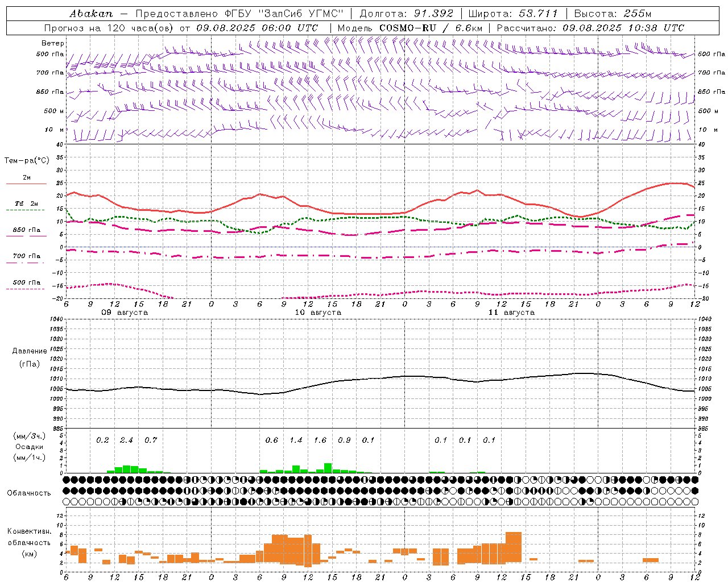Image resolution: width=728 pixels, height=582 pixels.
Task: Click the Конвективн. label of convective panel
Action: pos(30,531)
